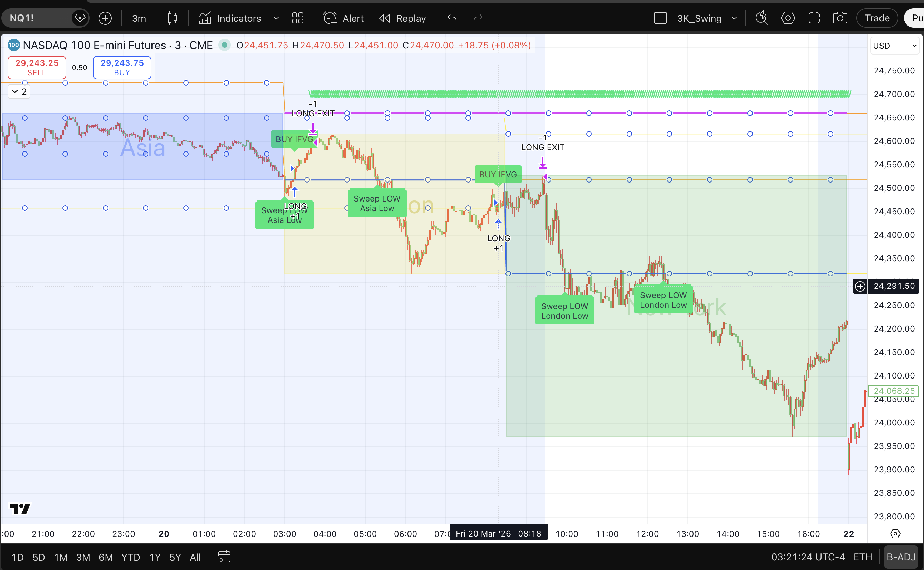Screen dimensions: 924x570
Task: Open the 3m interval selector
Action: (139, 18)
